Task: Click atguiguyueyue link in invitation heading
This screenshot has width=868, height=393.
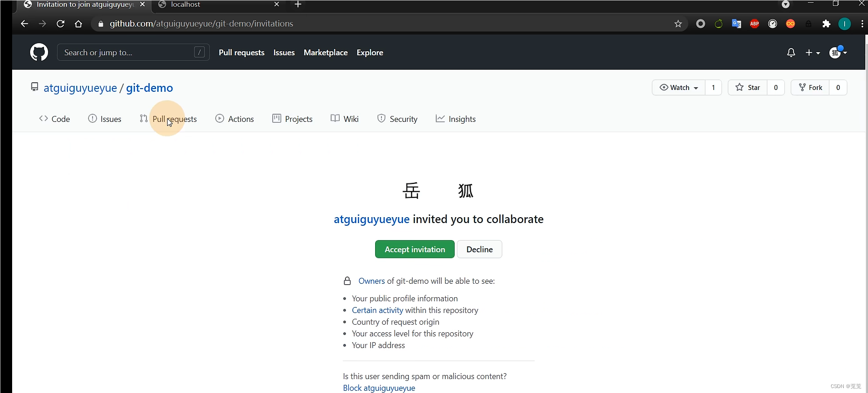Action: [x=372, y=219]
